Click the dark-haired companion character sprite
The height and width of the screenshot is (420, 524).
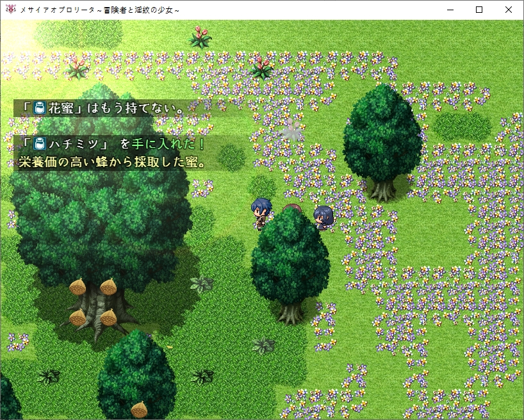[323, 218]
